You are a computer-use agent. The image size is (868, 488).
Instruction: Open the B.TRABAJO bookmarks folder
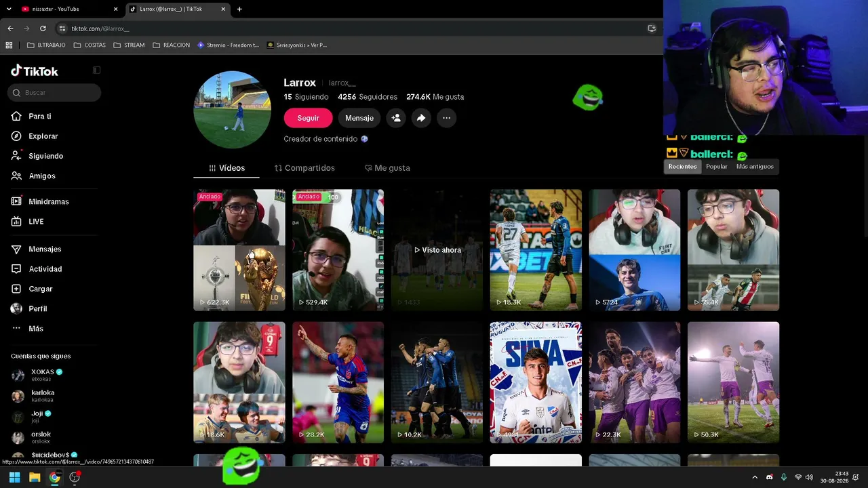[46, 45]
